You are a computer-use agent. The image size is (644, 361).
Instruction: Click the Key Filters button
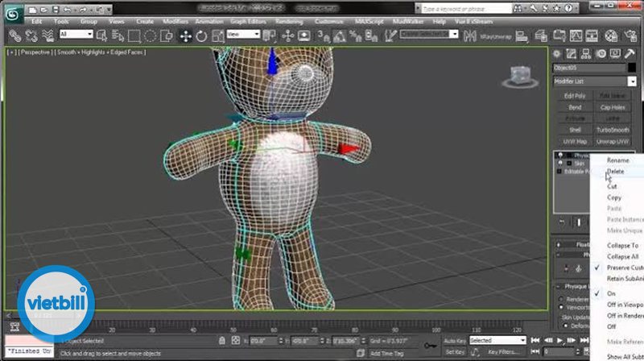pos(503,352)
